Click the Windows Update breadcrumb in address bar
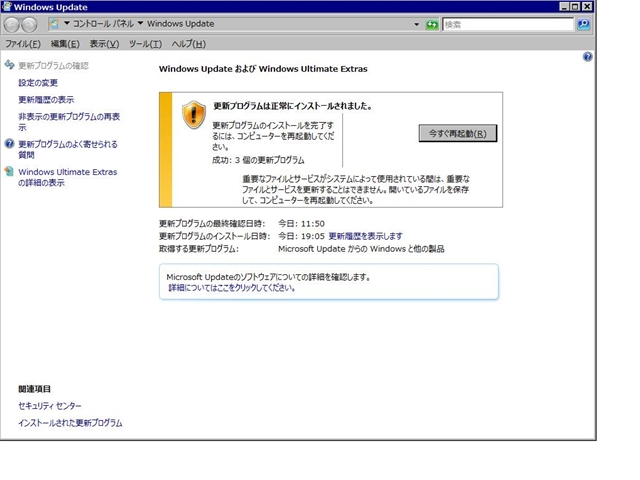The width and height of the screenshot is (640, 480). (x=180, y=24)
